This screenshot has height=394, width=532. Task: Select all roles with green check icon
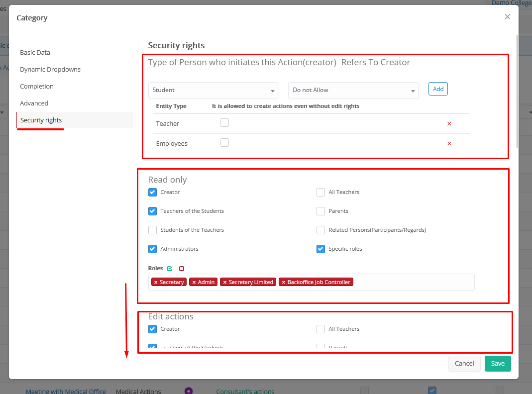tap(170, 269)
